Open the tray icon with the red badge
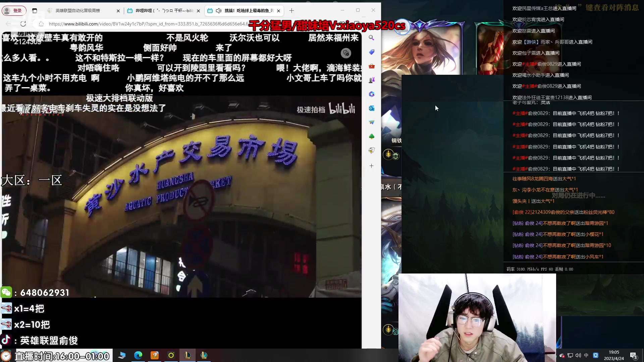Viewport: 644px width, 362px height. (562, 355)
